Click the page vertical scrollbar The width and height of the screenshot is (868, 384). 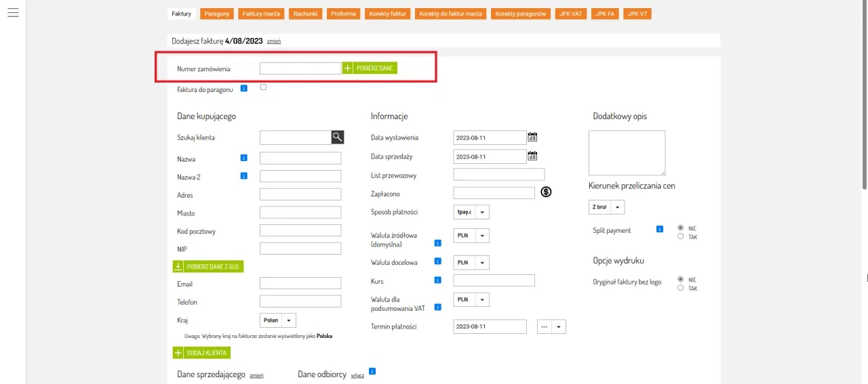point(864,95)
